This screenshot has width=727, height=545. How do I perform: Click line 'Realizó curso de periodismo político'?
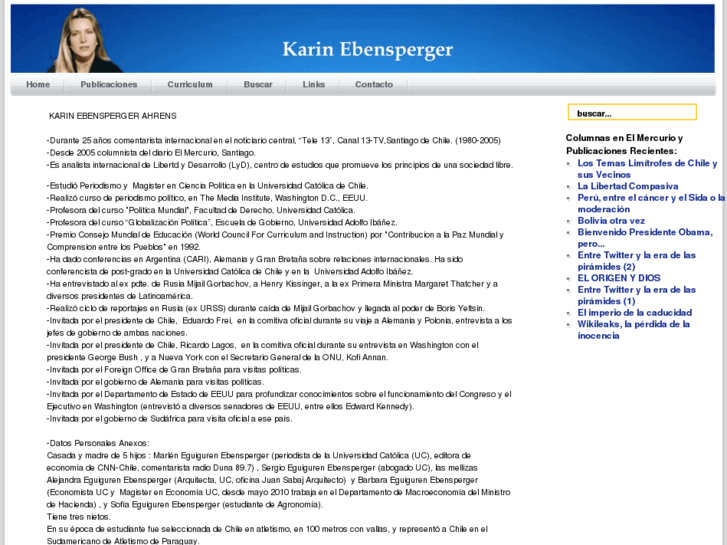[207, 198]
